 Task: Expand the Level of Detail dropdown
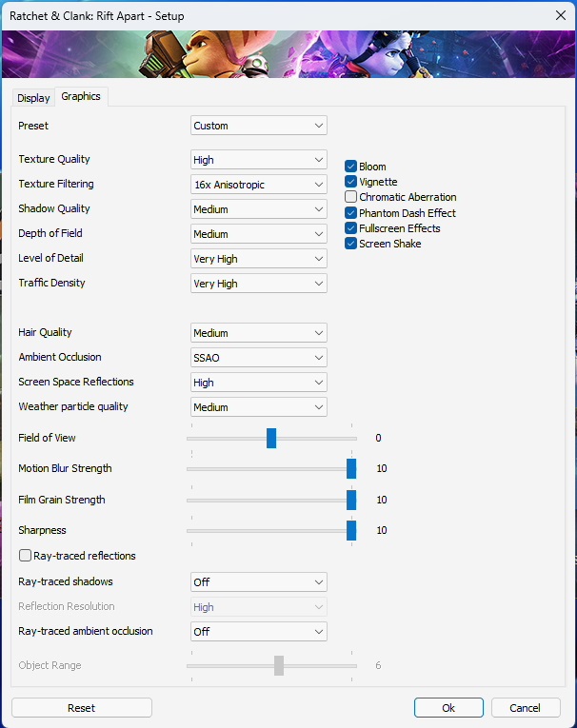pyautogui.click(x=259, y=259)
